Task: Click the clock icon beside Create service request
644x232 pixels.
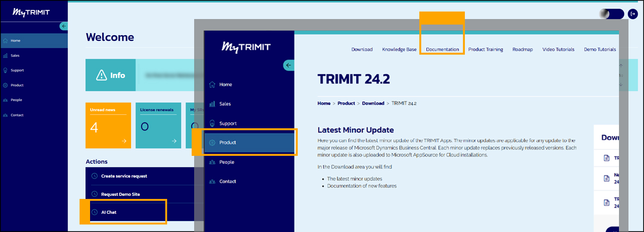Action: coord(95,176)
